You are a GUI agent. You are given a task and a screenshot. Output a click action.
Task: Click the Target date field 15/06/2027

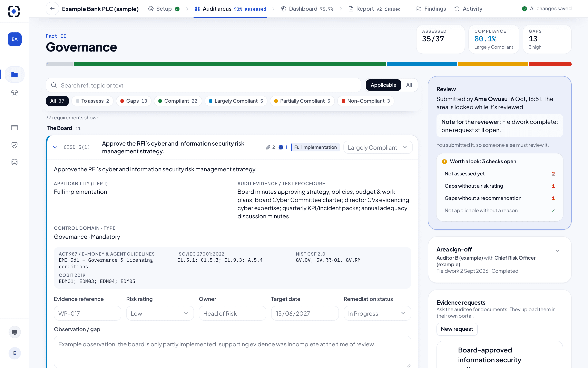(x=305, y=313)
